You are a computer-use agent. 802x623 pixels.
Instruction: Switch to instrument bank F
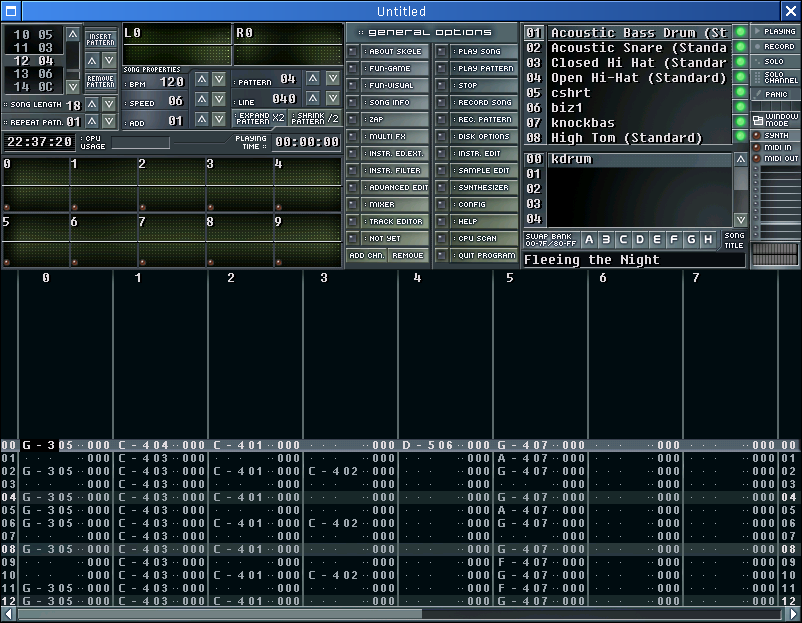(x=674, y=239)
